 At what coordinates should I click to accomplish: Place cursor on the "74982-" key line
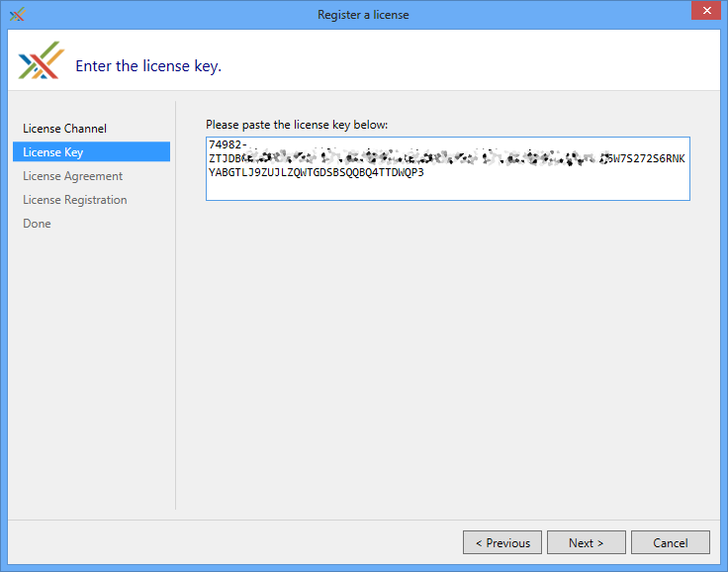tap(227, 145)
